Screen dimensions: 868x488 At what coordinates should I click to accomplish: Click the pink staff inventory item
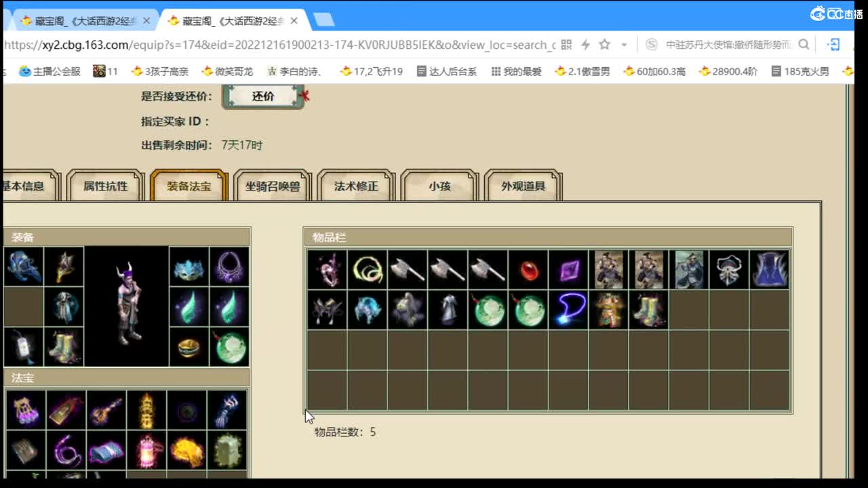[327, 270]
